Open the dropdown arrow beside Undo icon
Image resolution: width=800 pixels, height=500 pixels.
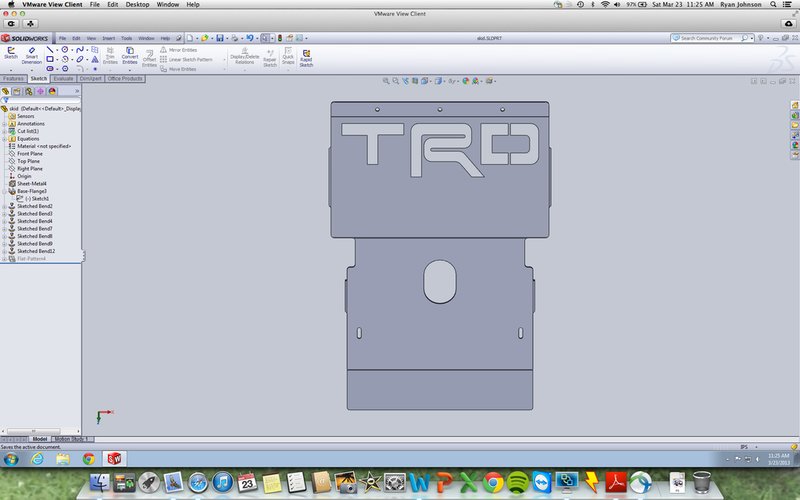(257, 39)
